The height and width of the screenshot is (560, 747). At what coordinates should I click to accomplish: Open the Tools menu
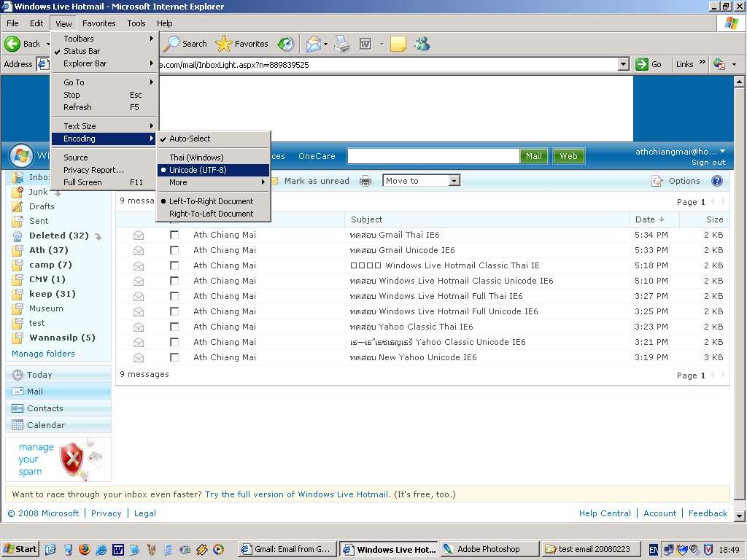coord(136,23)
